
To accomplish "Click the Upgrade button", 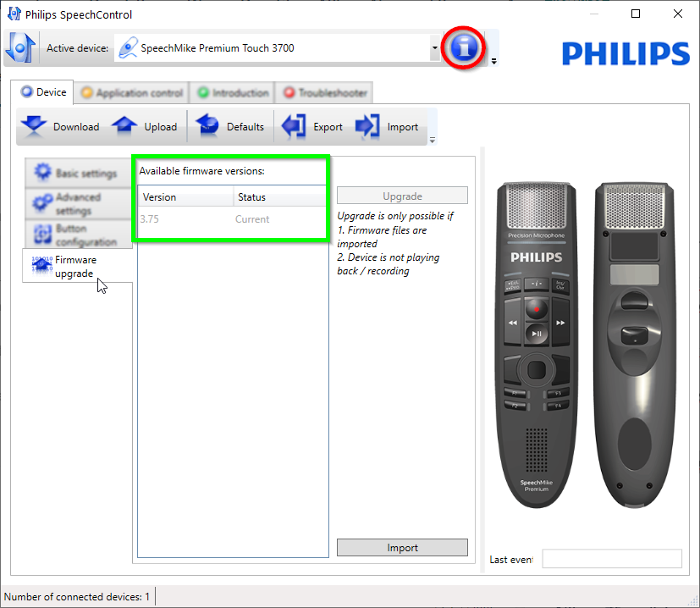I will pos(402,196).
